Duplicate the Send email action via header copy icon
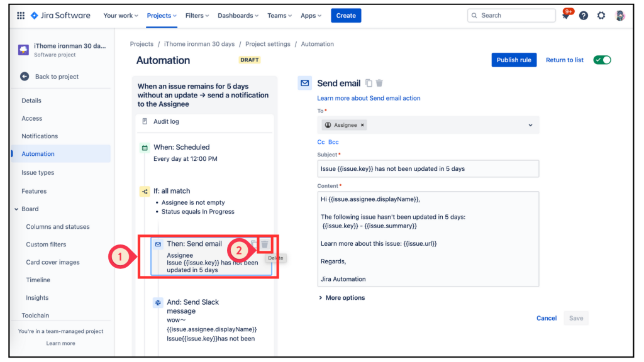This screenshot has height=362, width=644. pos(369,84)
